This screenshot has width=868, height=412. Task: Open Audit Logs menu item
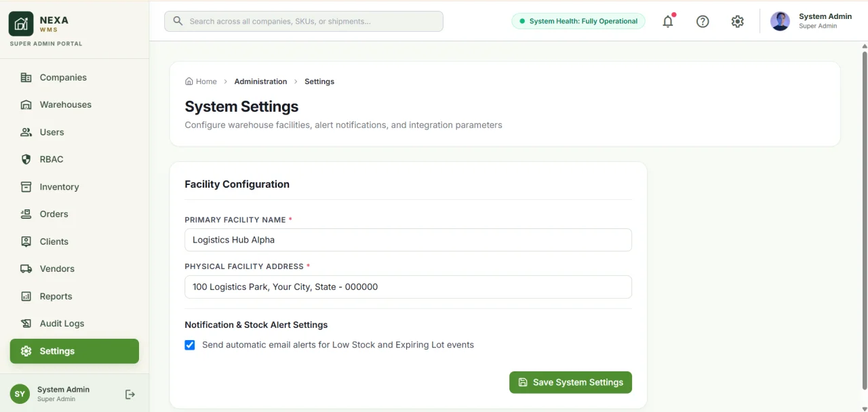pyautogui.click(x=75, y=323)
